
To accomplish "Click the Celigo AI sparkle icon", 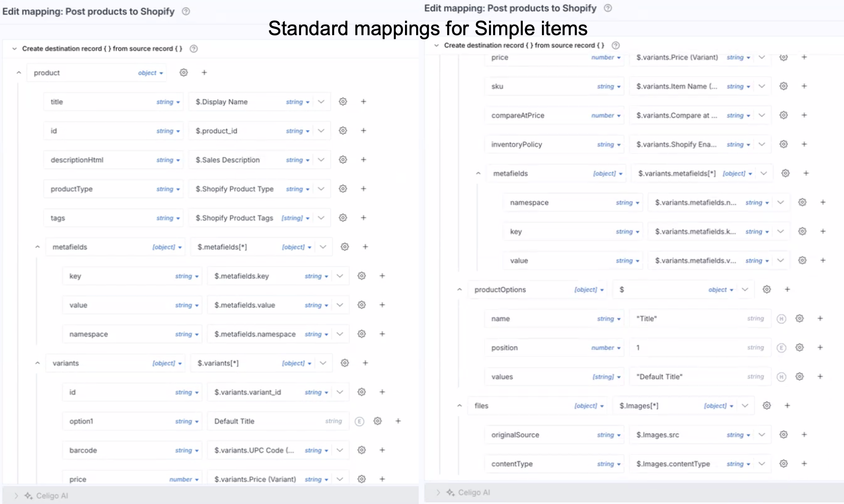I will click(x=28, y=495).
